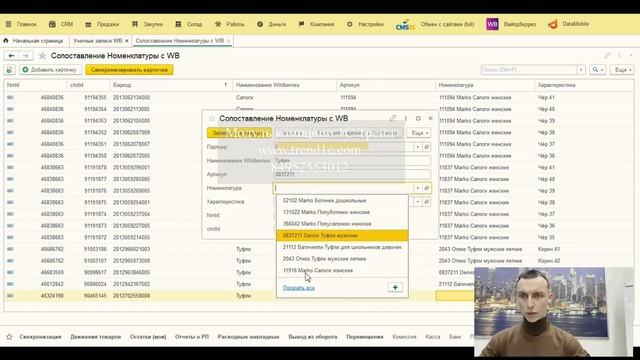
Task: Open the magnifier search options dropdown
Action: (x=598, y=70)
